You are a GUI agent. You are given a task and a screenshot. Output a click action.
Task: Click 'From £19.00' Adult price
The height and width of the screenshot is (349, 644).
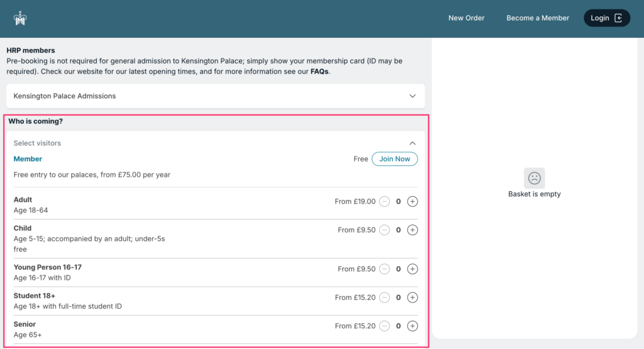pyautogui.click(x=355, y=202)
